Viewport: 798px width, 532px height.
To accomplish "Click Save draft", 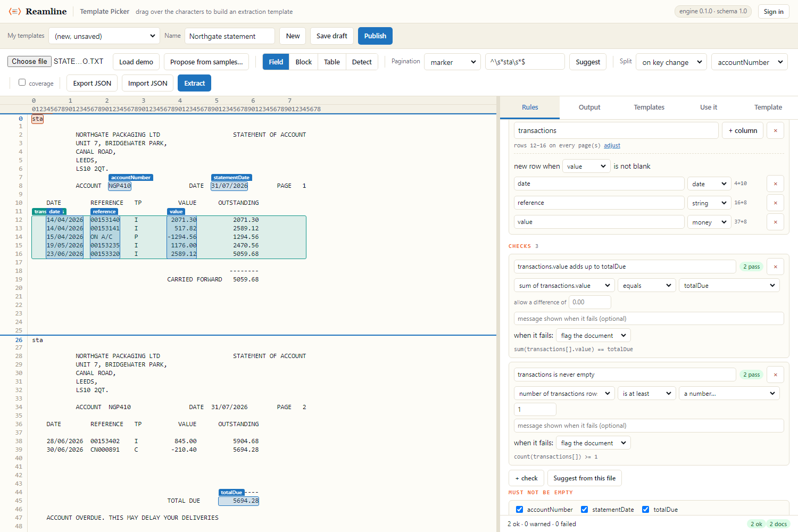I will (331, 36).
